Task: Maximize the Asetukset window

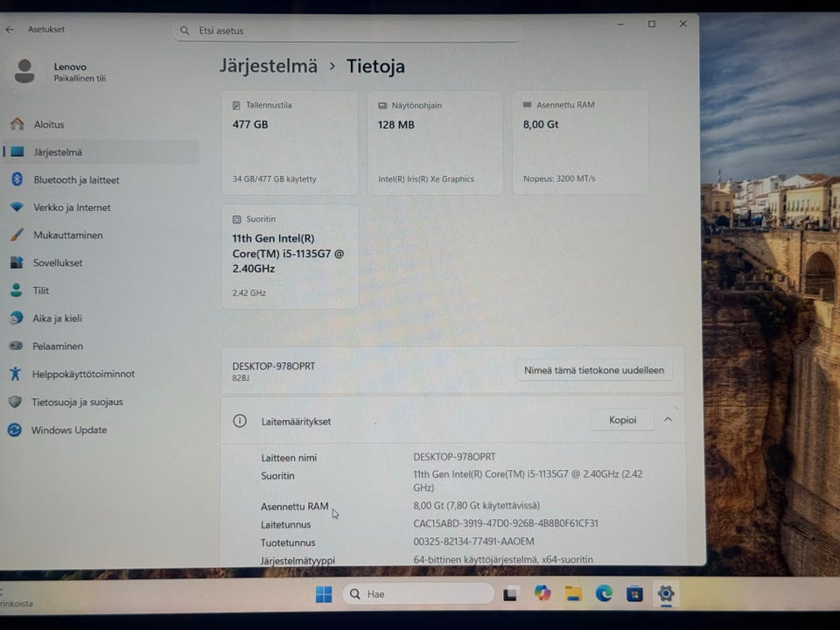Action: 651,24
